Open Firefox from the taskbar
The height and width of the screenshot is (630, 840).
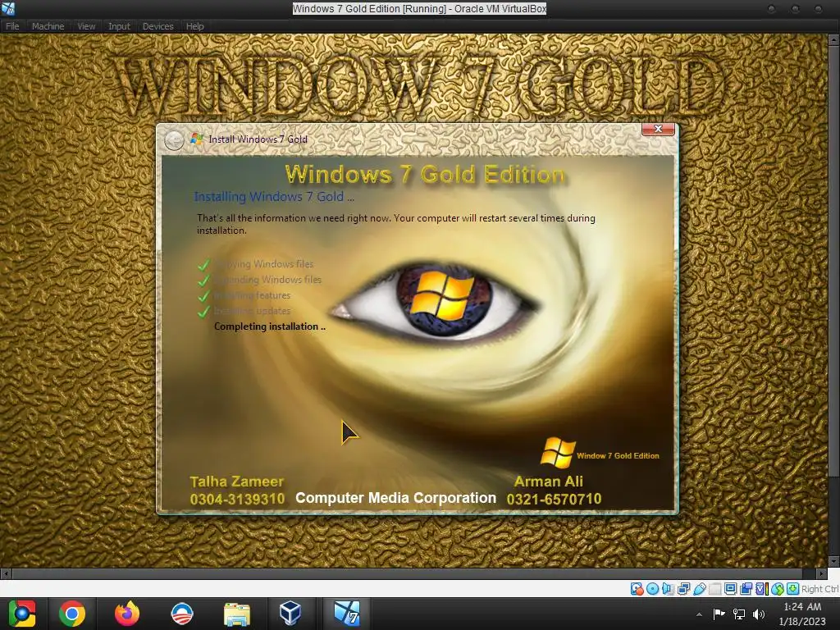[x=127, y=614]
